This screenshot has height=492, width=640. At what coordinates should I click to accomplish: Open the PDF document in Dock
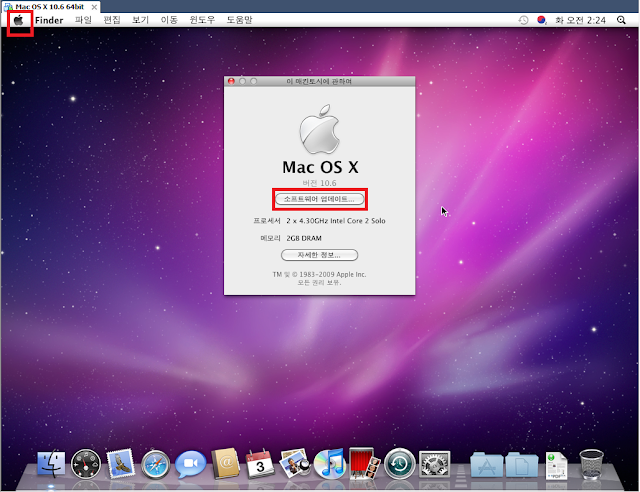[556, 465]
